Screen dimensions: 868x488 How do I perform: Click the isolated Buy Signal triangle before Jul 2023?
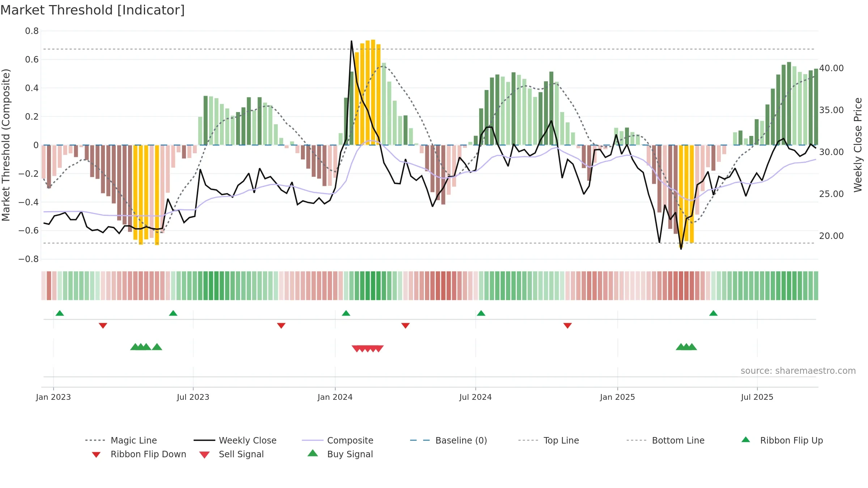pos(157,347)
